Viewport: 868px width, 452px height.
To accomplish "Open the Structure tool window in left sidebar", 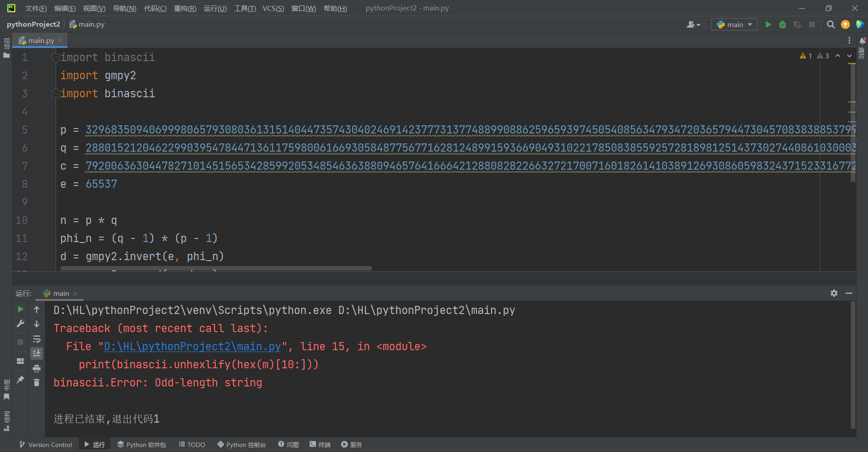I will click(6, 421).
